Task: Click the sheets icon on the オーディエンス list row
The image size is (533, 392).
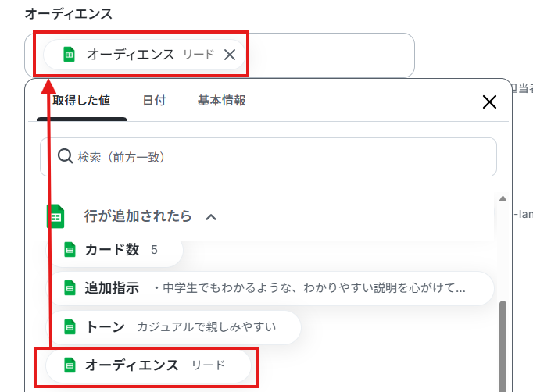Action: click(70, 365)
